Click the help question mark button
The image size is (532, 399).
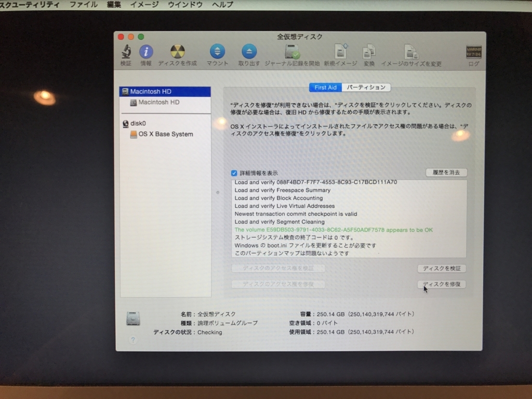132,339
